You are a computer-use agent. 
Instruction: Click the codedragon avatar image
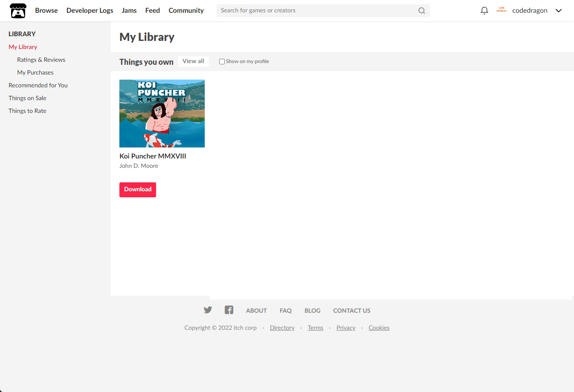502,10
